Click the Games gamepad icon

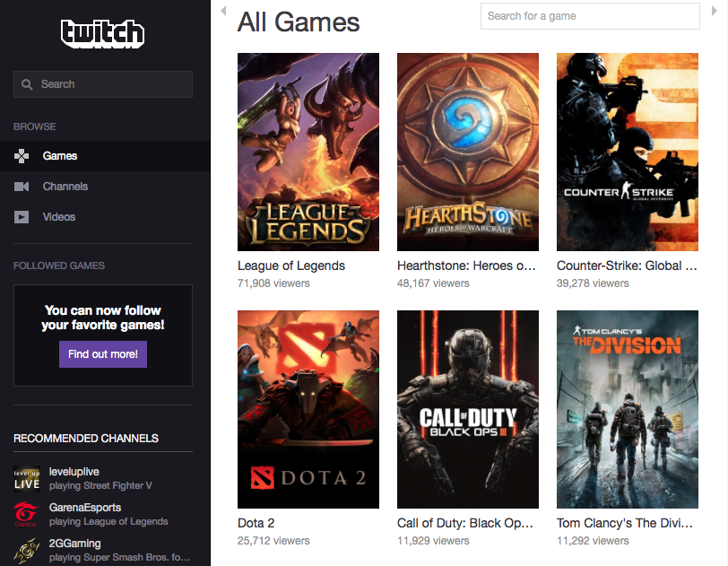[22, 156]
